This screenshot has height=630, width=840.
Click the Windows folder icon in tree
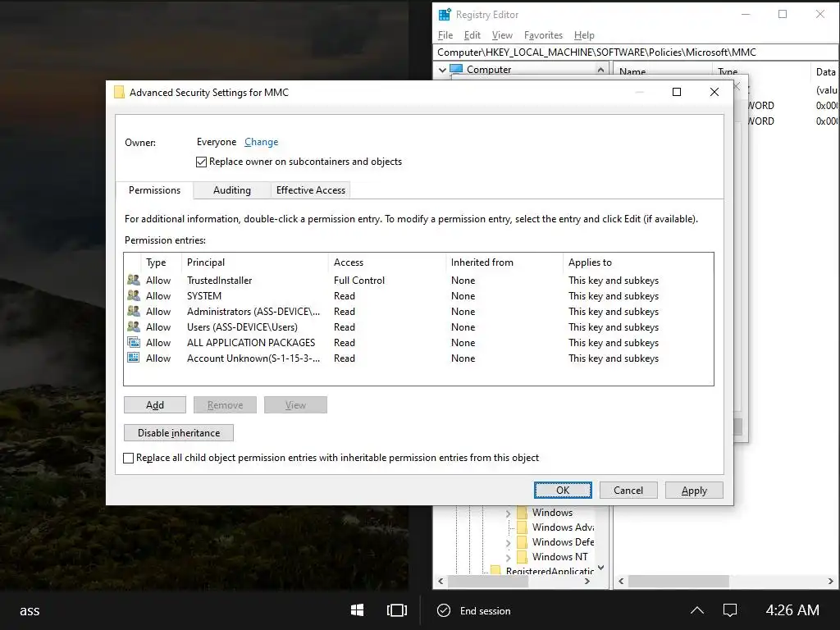[x=523, y=512]
